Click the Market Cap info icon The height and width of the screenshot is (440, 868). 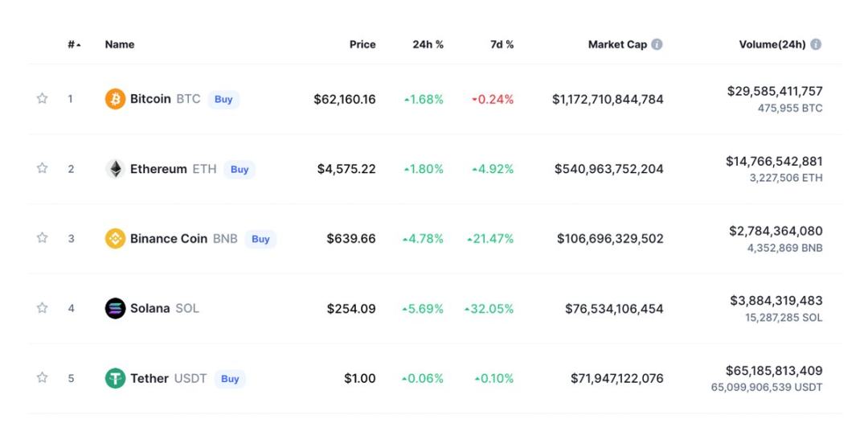(x=657, y=44)
